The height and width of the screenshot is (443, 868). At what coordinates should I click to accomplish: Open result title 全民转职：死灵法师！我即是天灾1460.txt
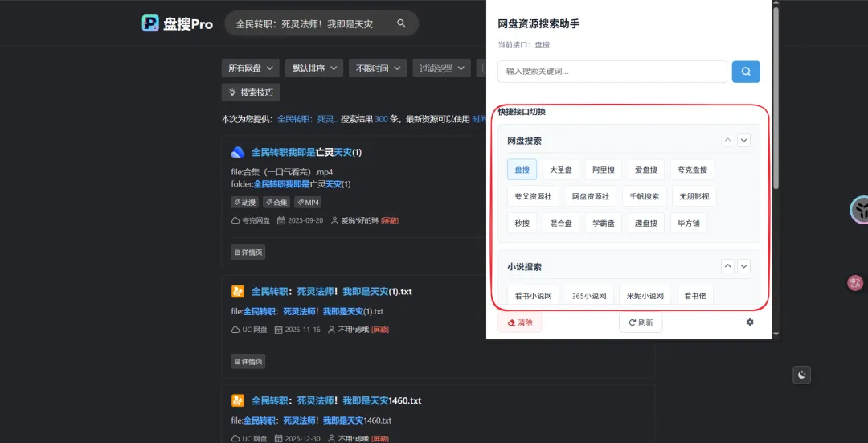tap(337, 400)
